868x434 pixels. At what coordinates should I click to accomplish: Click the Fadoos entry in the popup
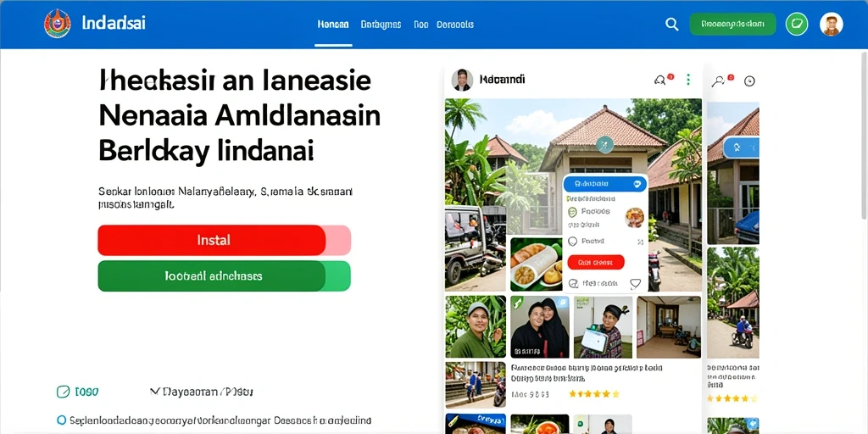(596, 211)
